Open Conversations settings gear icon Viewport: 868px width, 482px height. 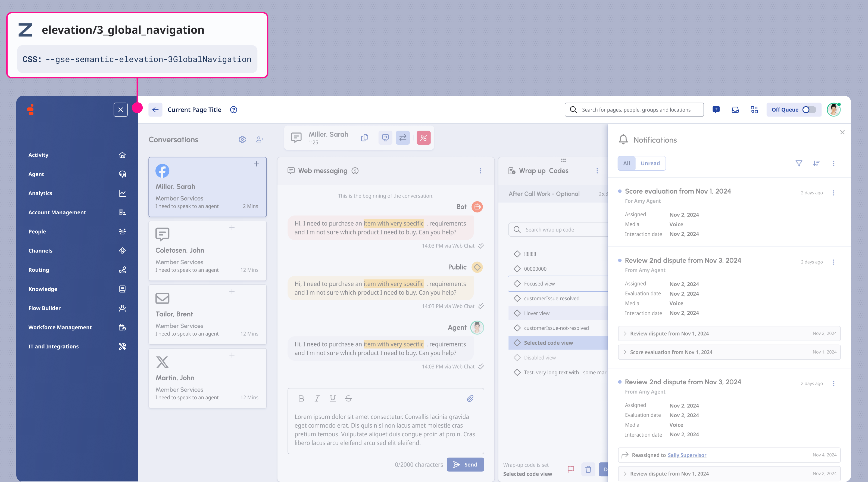242,139
